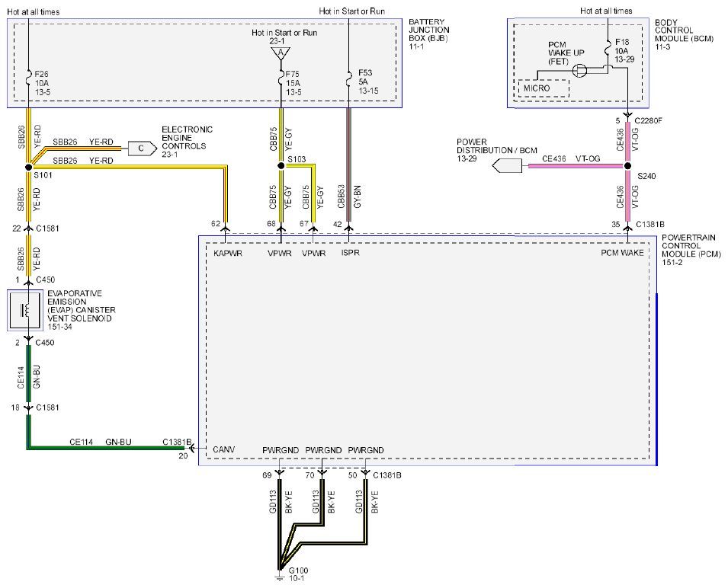
Task: Click the green CE114 GN-BU wire
Action: coord(106,448)
